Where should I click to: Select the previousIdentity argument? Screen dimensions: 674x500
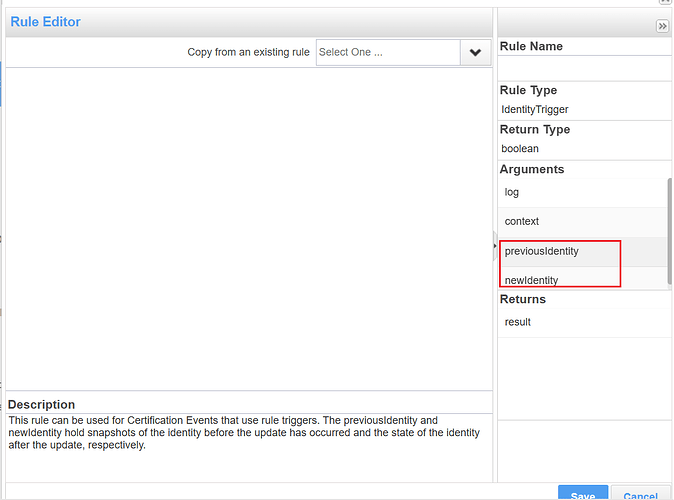[542, 251]
